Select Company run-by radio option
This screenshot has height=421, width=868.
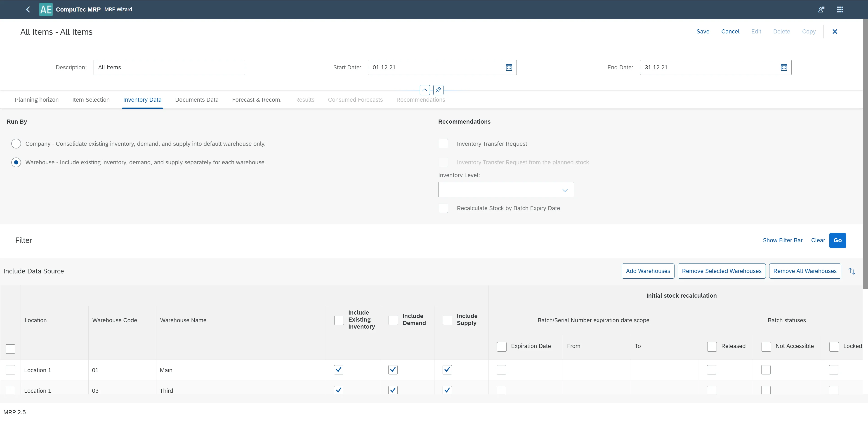[x=16, y=144]
